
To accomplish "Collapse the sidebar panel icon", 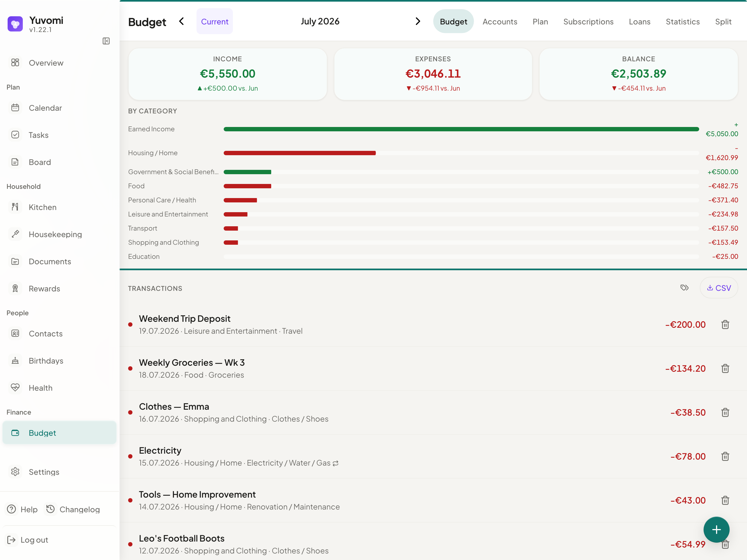I will [x=106, y=41].
